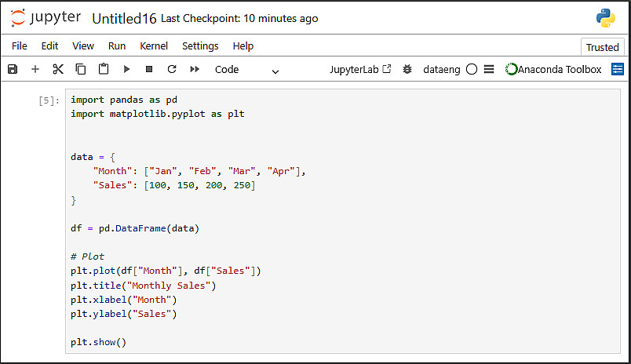Viewport: 631px width, 364px height.
Task: Restart kernel and run all cells
Action: tap(195, 69)
